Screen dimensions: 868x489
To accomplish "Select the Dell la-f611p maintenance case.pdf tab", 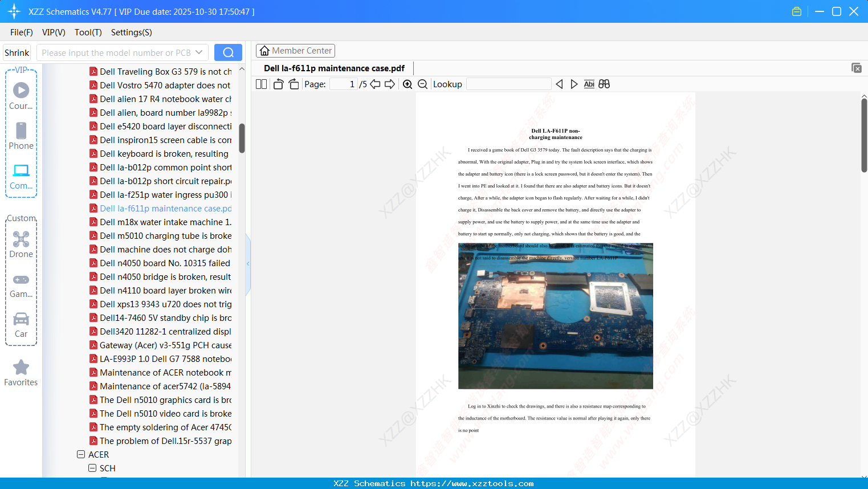I will pyautogui.click(x=335, y=68).
